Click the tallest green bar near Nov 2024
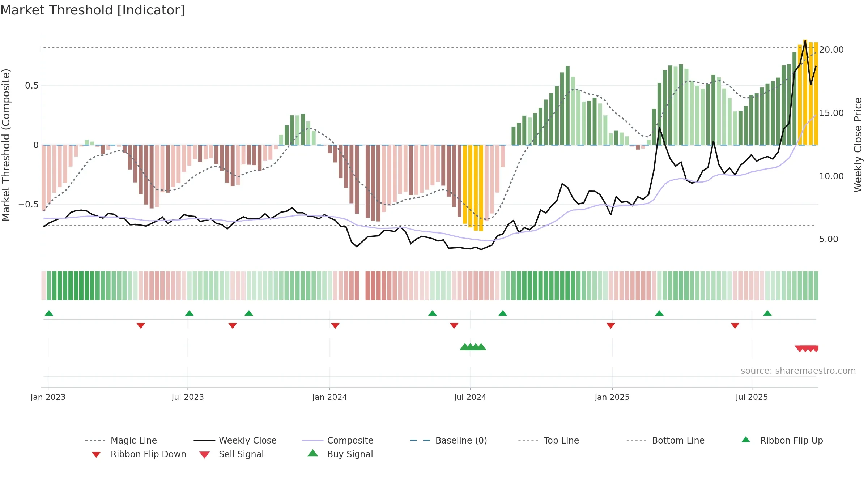 (x=568, y=106)
